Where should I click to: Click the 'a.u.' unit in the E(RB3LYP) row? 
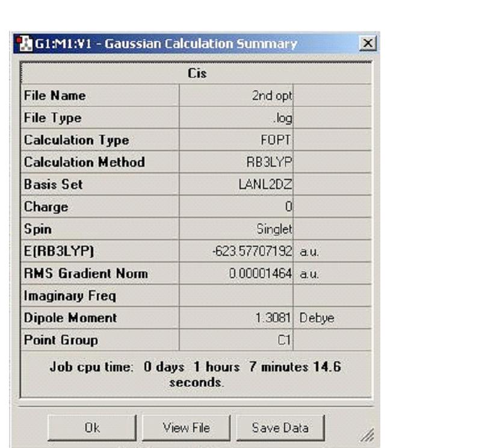coord(309,252)
